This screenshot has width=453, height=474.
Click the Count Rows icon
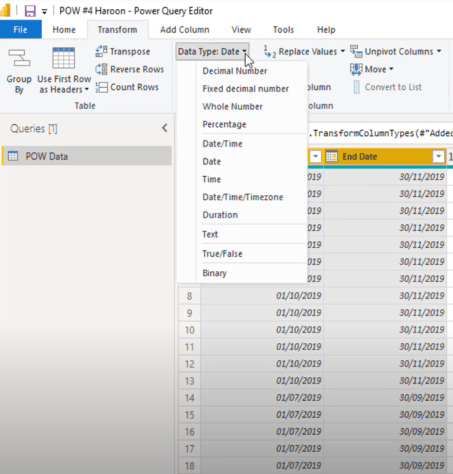(101, 87)
